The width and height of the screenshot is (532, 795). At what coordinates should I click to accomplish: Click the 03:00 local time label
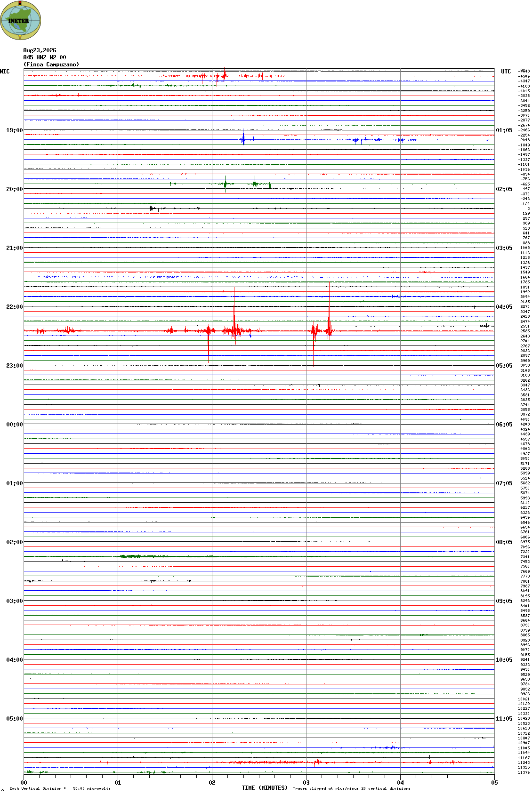[14, 601]
